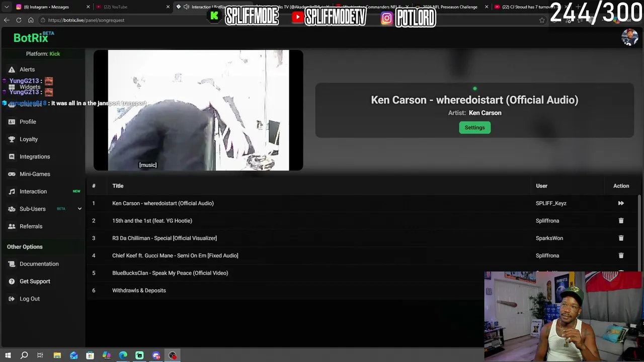The width and height of the screenshot is (644, 362).
Task: Close the NFL Preseason Challenge tab
Action: point(487,7)
